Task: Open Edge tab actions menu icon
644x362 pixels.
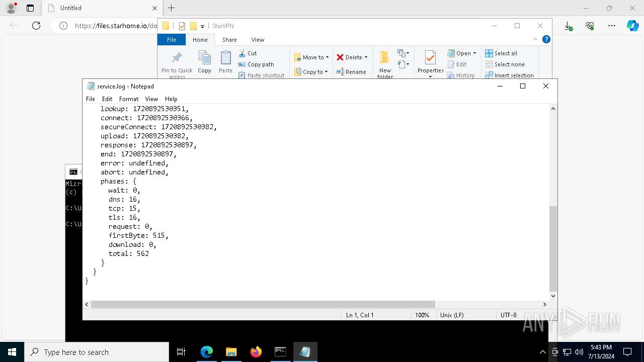Action: (x=30, y=8)
